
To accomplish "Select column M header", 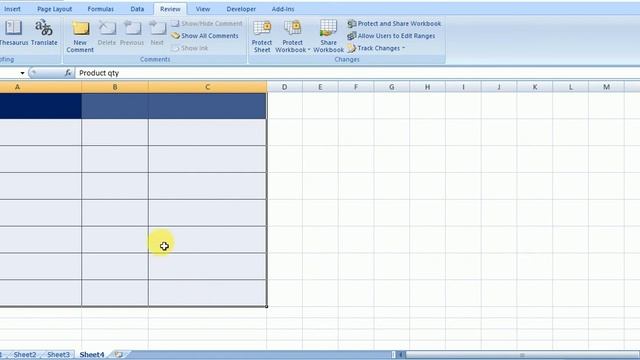I will click(606, 87).
